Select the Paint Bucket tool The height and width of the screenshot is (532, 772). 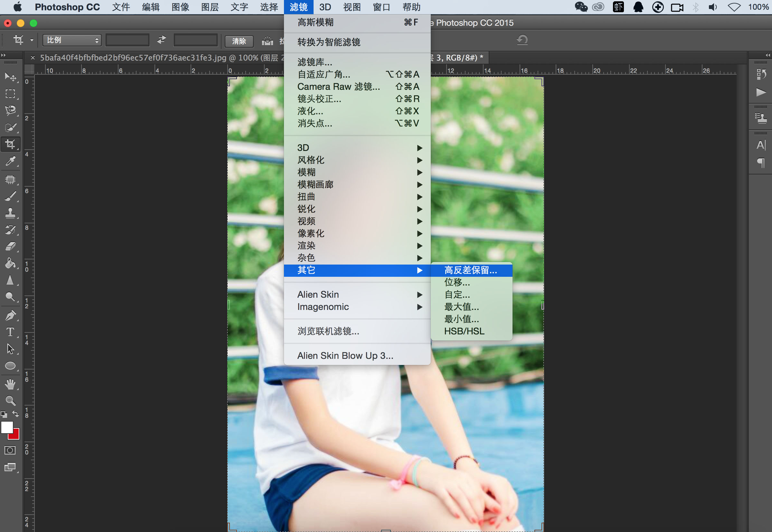click(10, 263)
